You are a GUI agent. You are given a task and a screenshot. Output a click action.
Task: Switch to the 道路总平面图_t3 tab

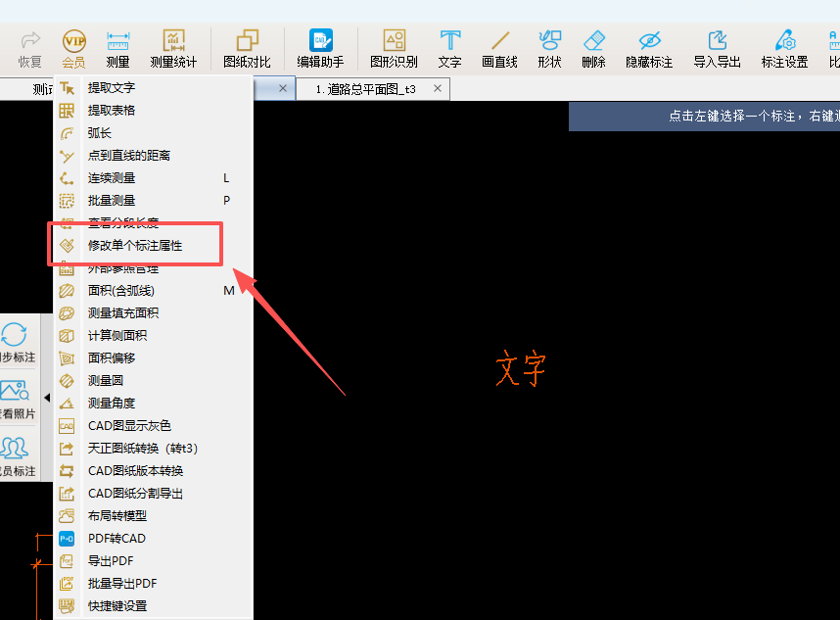click(365, 89)
